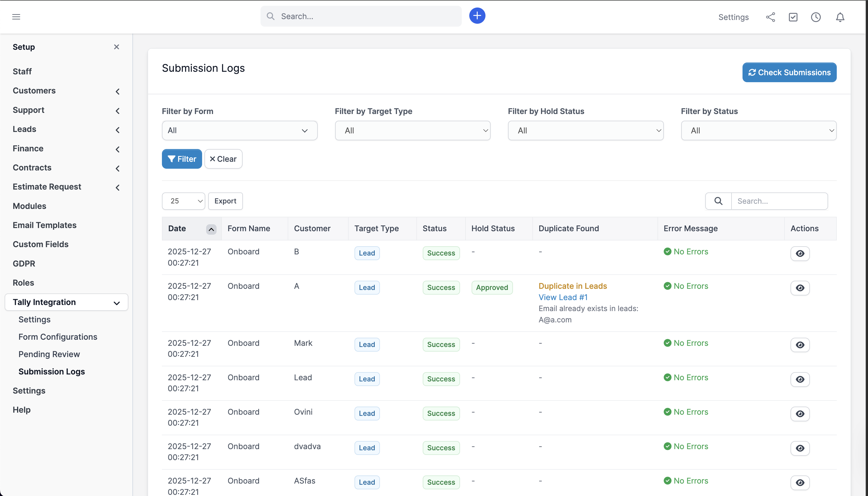Select Form Configurations in the sidebar
Viewport: 868px width, 496px height.
point(58,337)
